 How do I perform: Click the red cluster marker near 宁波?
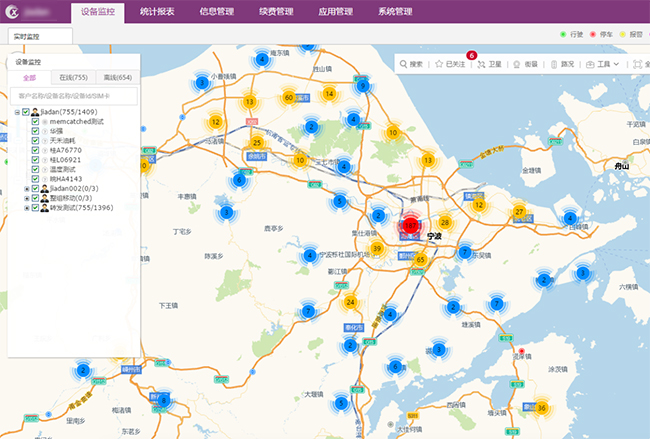(x=412, y=226)
